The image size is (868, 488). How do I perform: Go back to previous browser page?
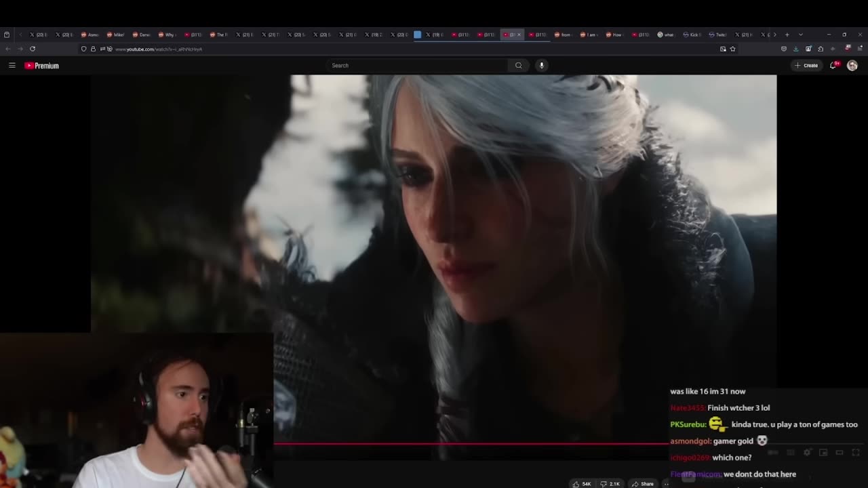[x=7, y=49]
